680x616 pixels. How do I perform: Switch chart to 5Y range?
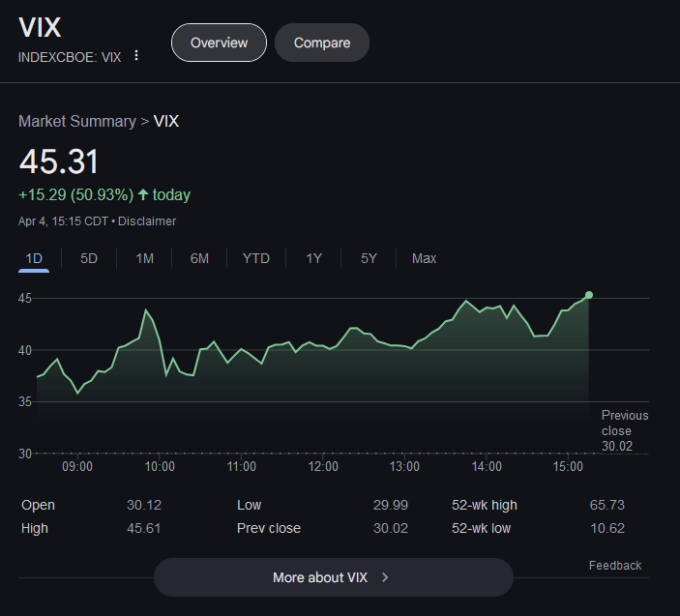pyautogui.click(x=369, y=259)
